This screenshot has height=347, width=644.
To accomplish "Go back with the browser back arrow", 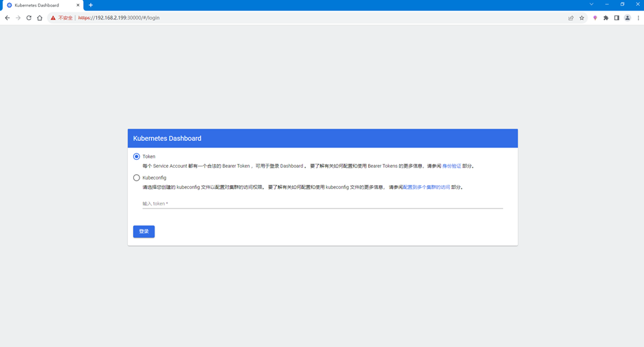I will coord(7,18).
